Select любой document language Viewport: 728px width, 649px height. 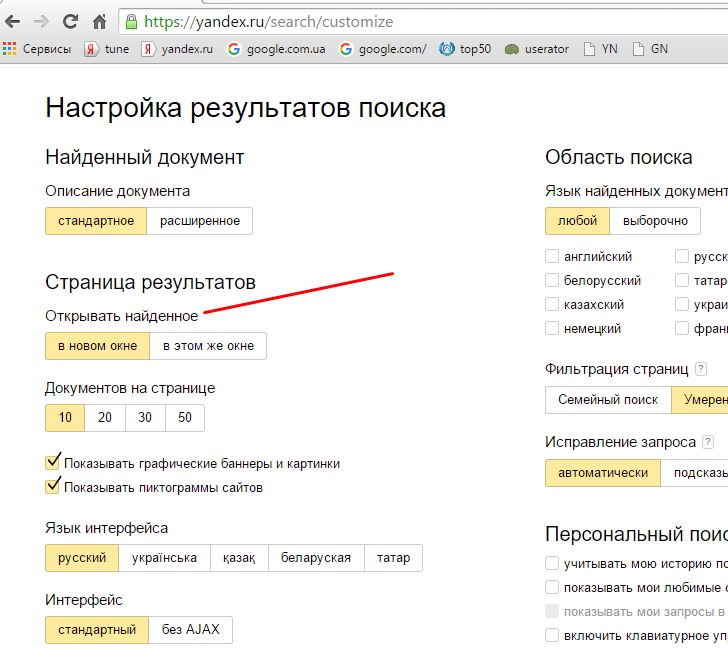pyautogui.click(x=578, y=221)
